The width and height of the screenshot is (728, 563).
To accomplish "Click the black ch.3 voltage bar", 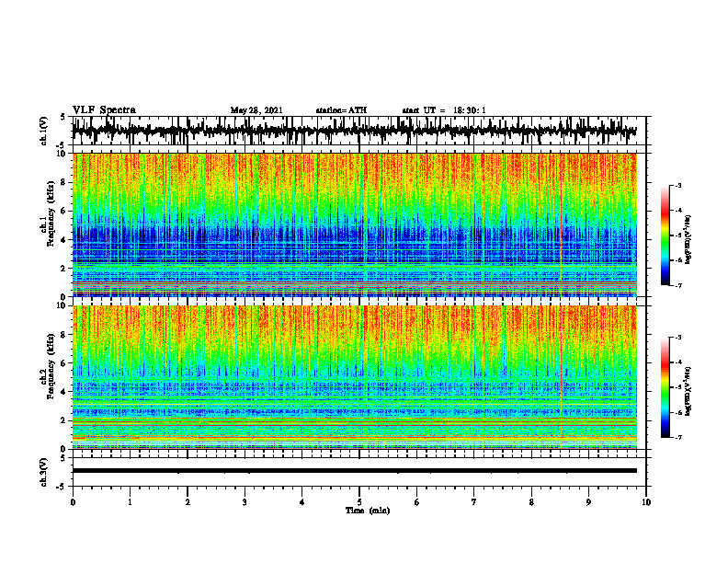I will [x=354, y=471].
